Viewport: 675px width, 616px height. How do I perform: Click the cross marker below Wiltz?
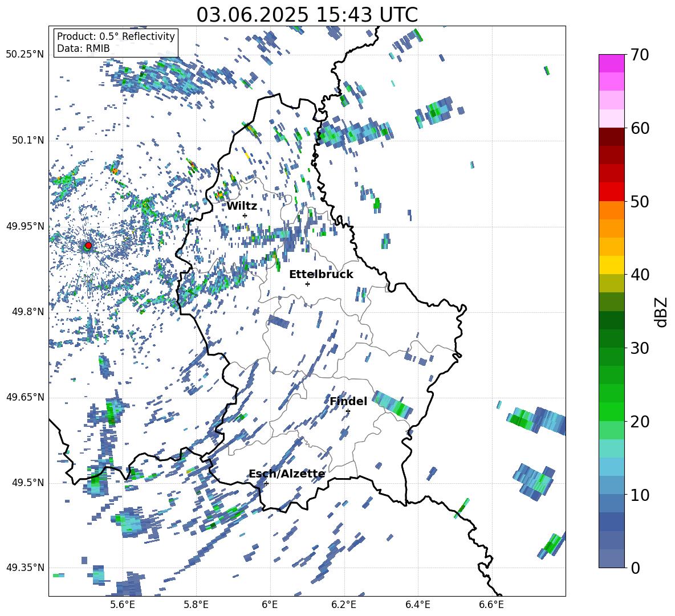pos(245,215)
